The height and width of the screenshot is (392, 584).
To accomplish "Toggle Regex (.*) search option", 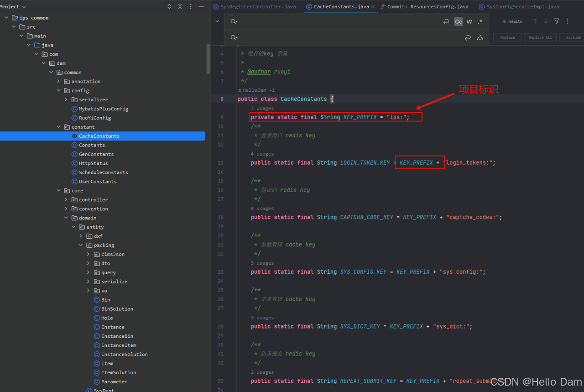I will click(x=480, y=21).
